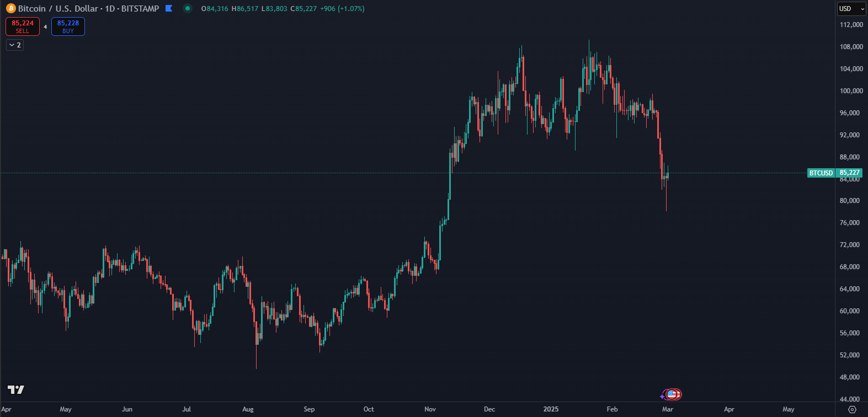
Task: Click the Dec label on the time axis
Action: pyautogui.click(x=489, y=409)
